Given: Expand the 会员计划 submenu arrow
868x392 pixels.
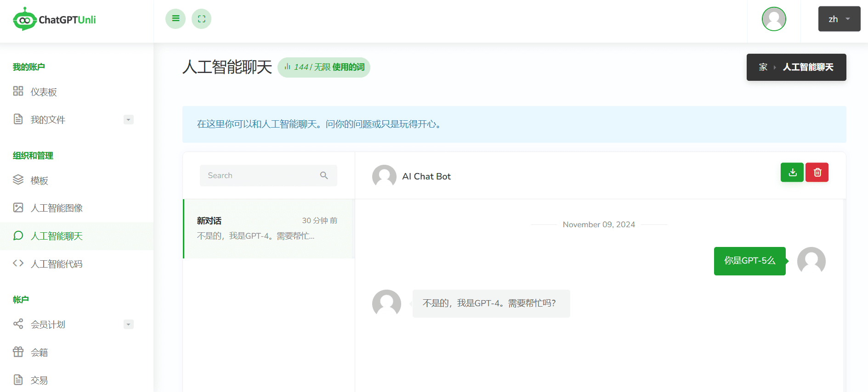Looking at the screenshot, I should 129,325.
